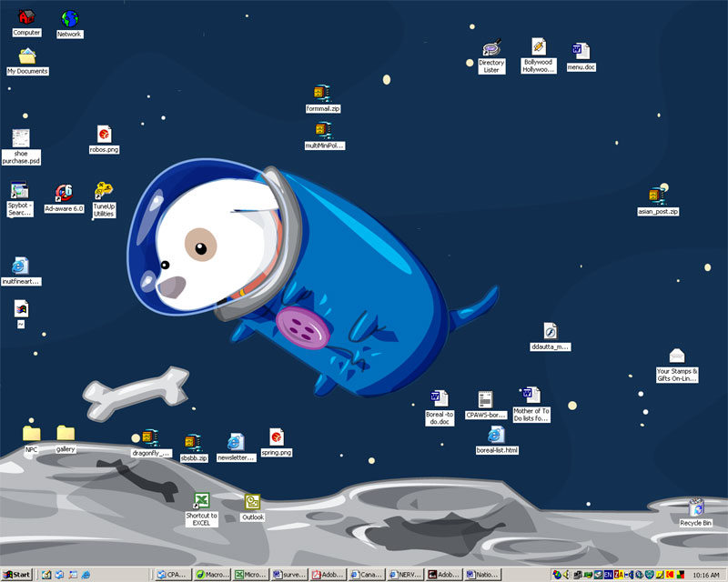
Task: Open the Network globe icon
Action: pyautogui.click(x=69, y=19)
